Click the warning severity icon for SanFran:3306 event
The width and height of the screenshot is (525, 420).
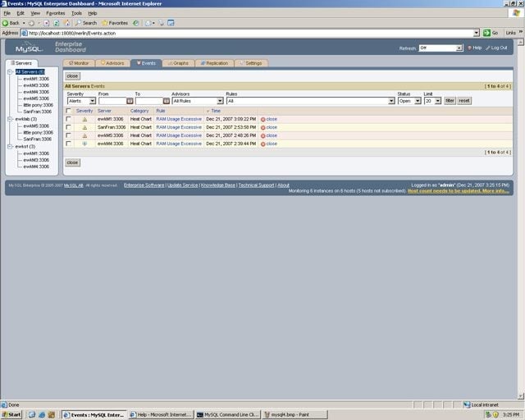click(84, 127)
